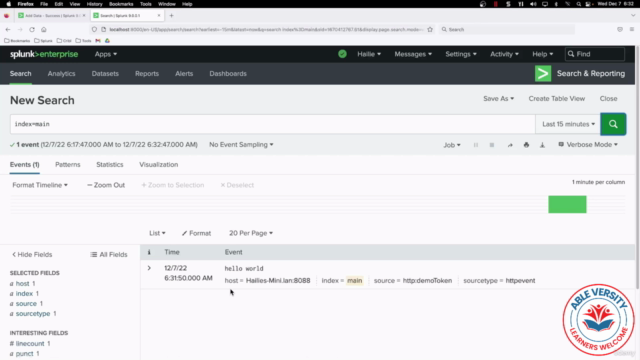640x360 pixels.
Task: Switch to Statistics tab
Action: click(110, 164)
